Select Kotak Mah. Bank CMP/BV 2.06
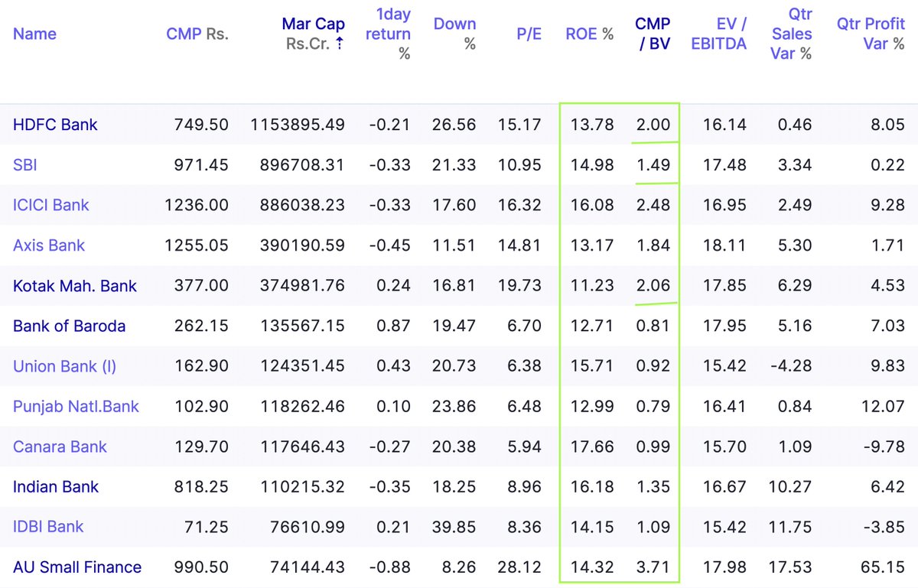The image size is (918, 588). [653, 286]
